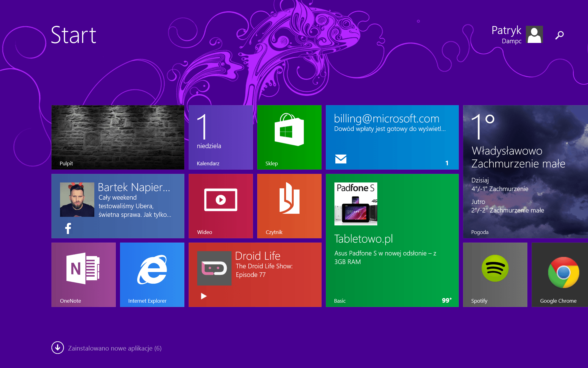Click 'The Droid Life Show: Episode 77' text
Viewport: 588px width, 368px height.
click(x=264, y=270)
